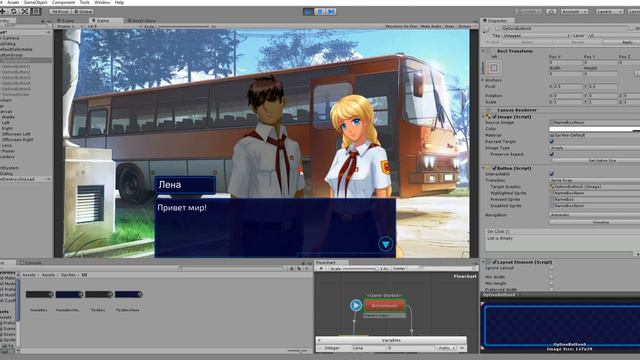This screenshot has width=640, height=360.
Task: Select the Rotate tool in the toolbar
Action: 13,11
